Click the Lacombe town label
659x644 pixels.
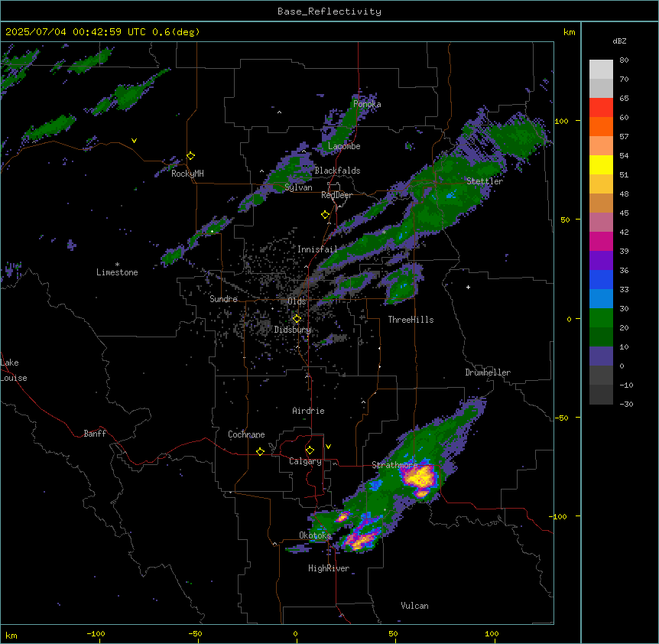click(x=344, y=146)
